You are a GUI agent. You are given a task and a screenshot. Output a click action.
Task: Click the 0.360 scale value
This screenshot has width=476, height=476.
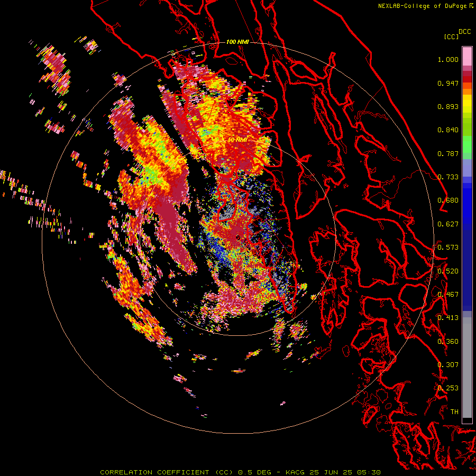448,342
